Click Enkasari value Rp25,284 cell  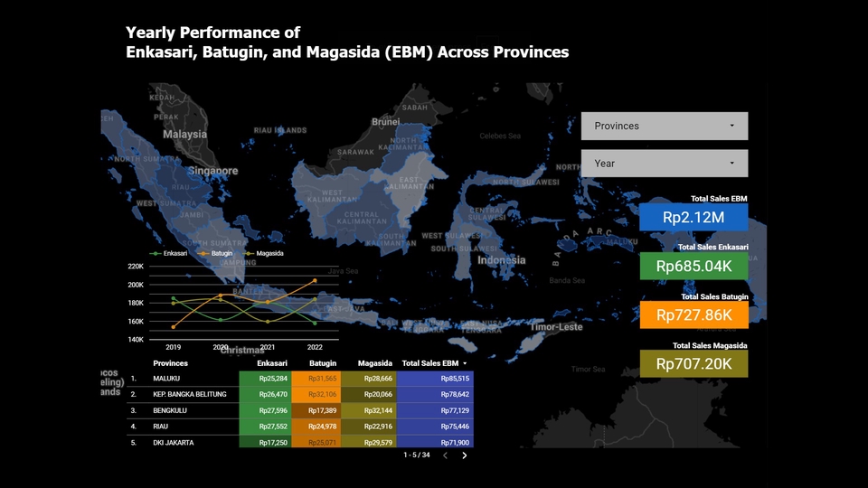tap(265, 379)
